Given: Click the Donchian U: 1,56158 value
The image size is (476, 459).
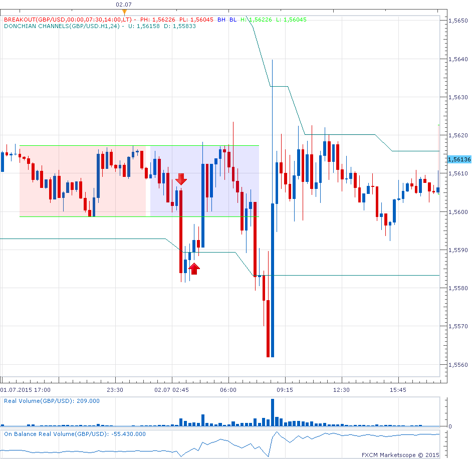Looking at the screenshot, I should tap(144, 26).
